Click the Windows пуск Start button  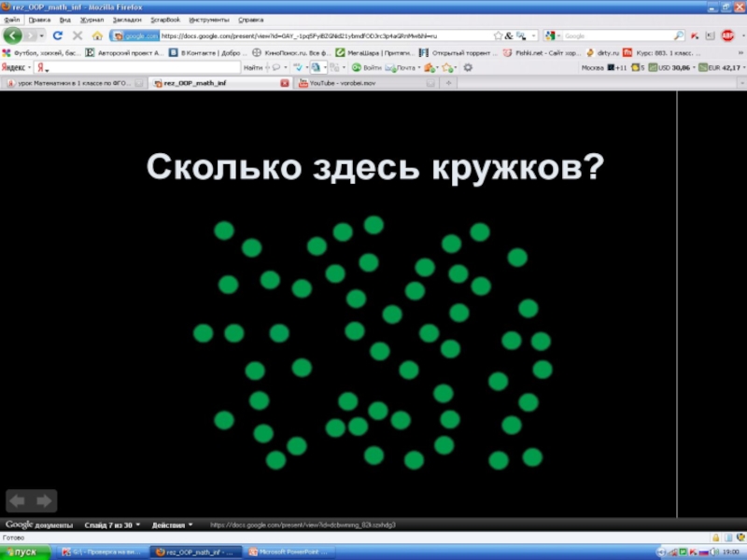(x=25, y=552)
